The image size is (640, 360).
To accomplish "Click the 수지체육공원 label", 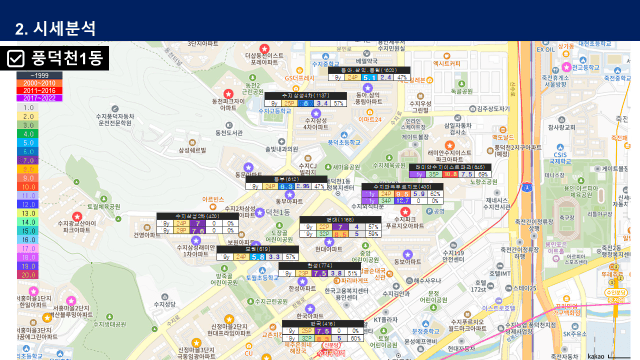I will coord(389,165).
